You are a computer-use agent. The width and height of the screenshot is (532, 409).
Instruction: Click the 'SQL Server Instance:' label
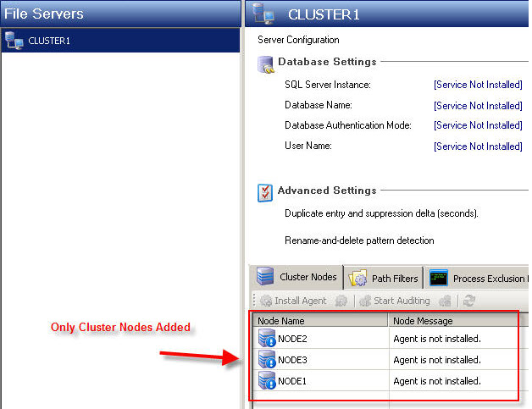[327, 85]
